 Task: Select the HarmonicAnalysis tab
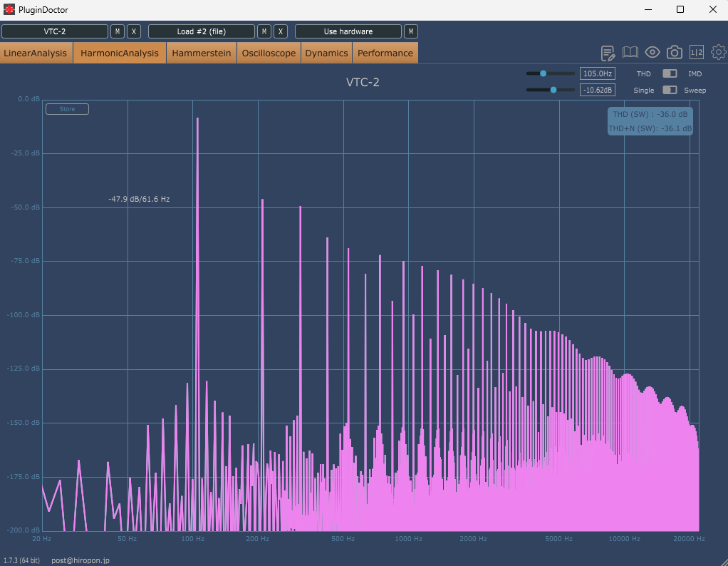click(120, 53)
